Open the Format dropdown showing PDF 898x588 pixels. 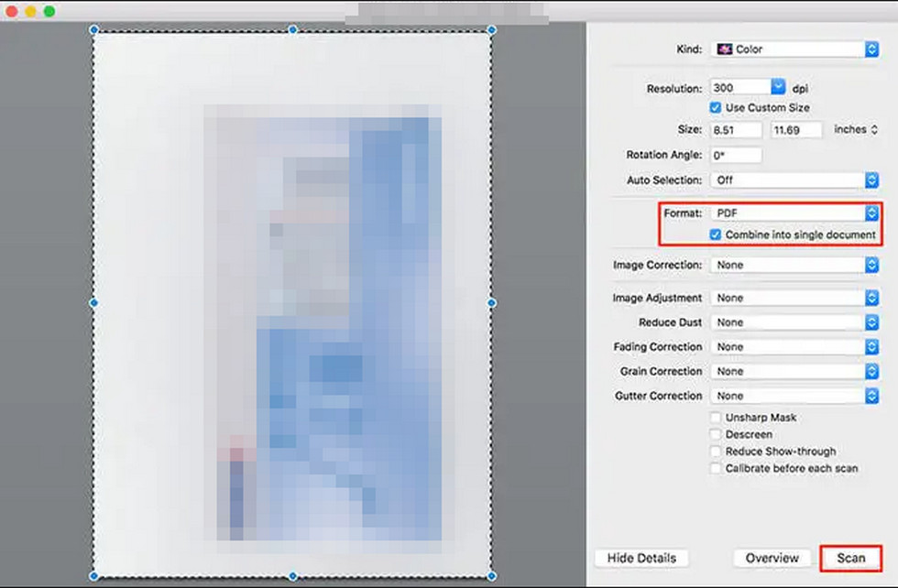click(794, 212)
